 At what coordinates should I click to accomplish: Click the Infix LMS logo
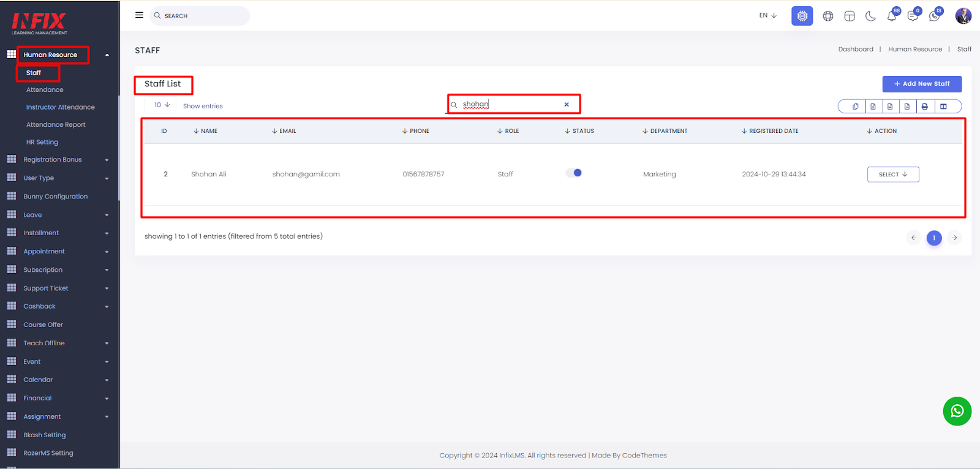click(39, 23)
